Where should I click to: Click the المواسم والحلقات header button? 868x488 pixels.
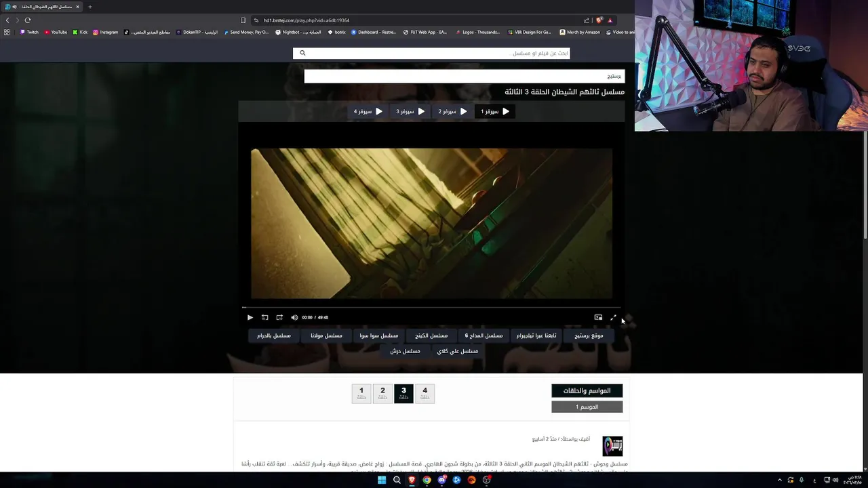[587, 390]
